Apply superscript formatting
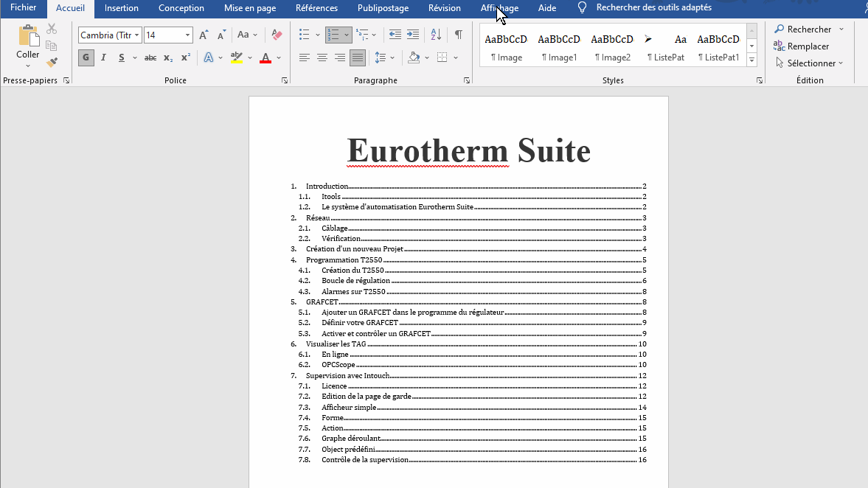Screen dimensions: 868x488 pos(186,57)
